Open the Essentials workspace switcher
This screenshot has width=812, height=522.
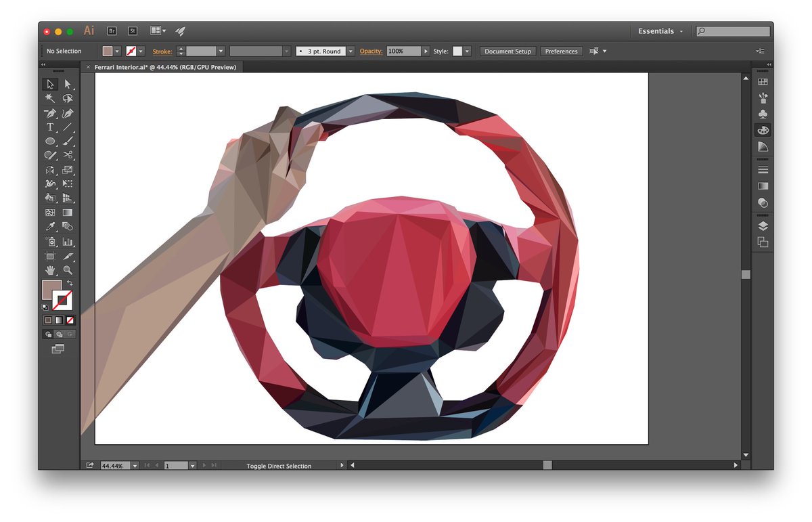coord(660,31)
